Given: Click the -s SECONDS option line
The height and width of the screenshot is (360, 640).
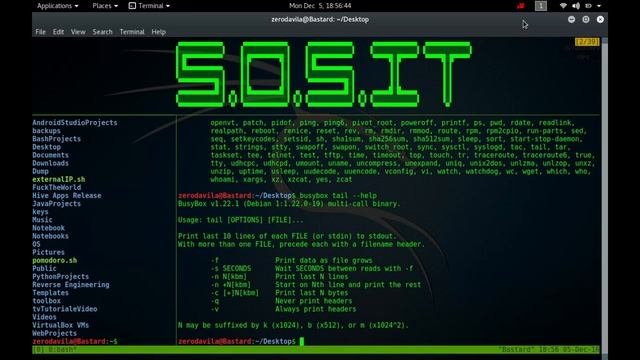Looking at the screenshot, I should point(312,268).
